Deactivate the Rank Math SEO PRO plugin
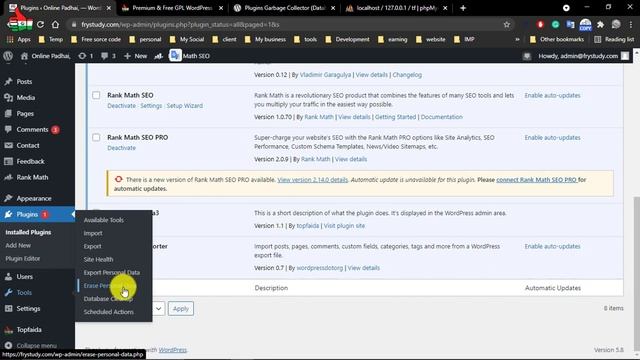Viewport: 640px width, 360px height. tap(121, 148)
